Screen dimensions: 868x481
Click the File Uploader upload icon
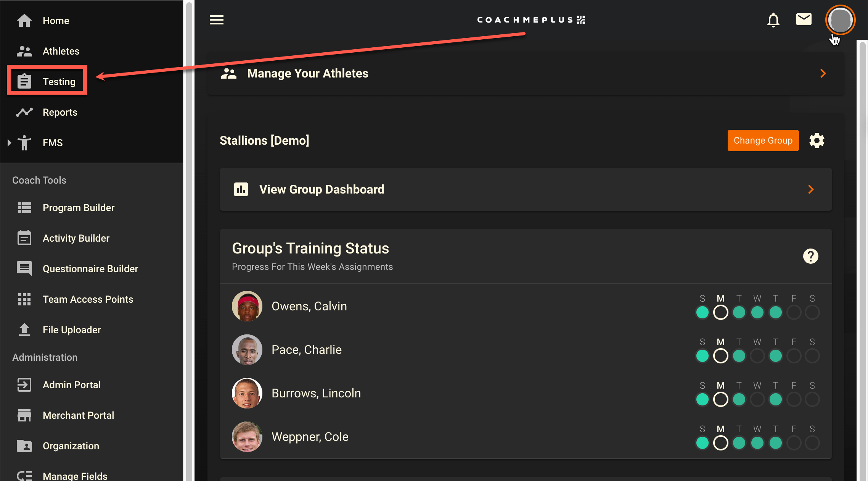(x=24, y=330)
